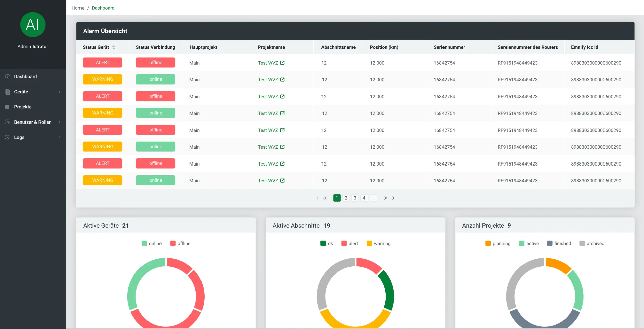Viewport: 644px width, 329px height.
Task: Open Projekte via its list icon
Action: [x=7, y=107]
